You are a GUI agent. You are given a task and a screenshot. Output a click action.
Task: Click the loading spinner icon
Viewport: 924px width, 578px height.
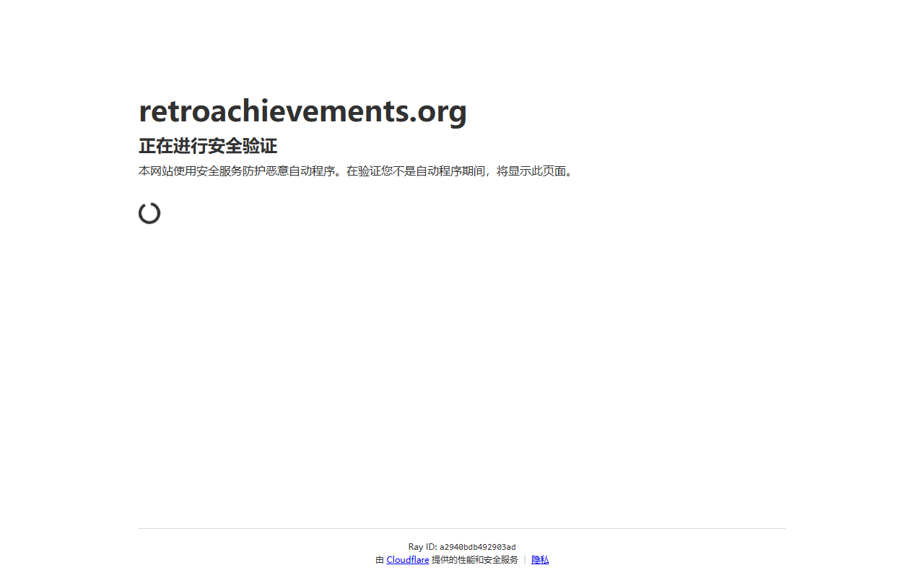(149, 213)
